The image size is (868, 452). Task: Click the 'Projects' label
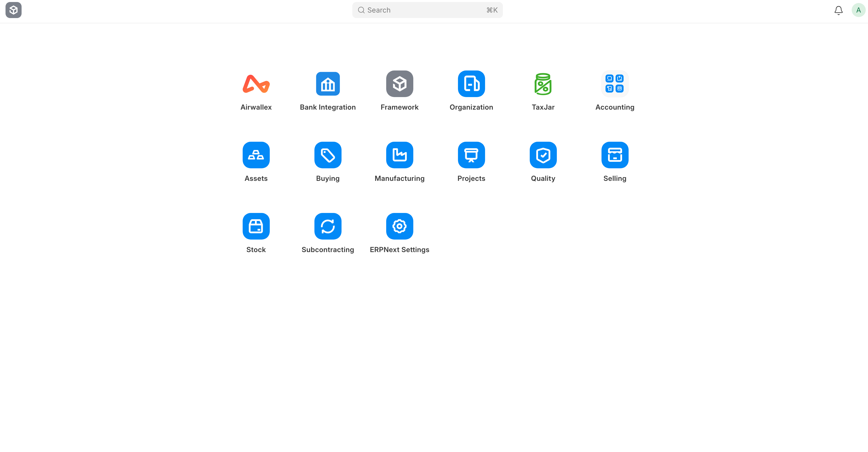[x=472, y=179]
